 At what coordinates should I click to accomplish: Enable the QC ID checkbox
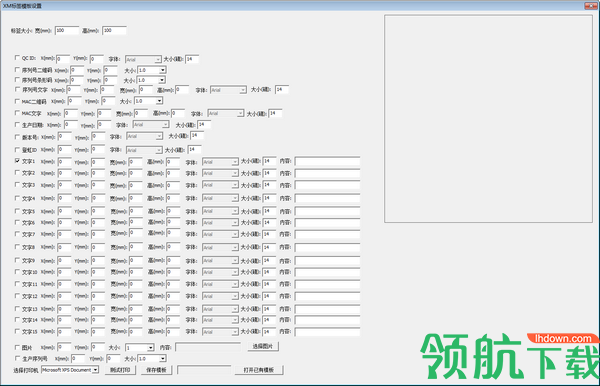[17, 58]
